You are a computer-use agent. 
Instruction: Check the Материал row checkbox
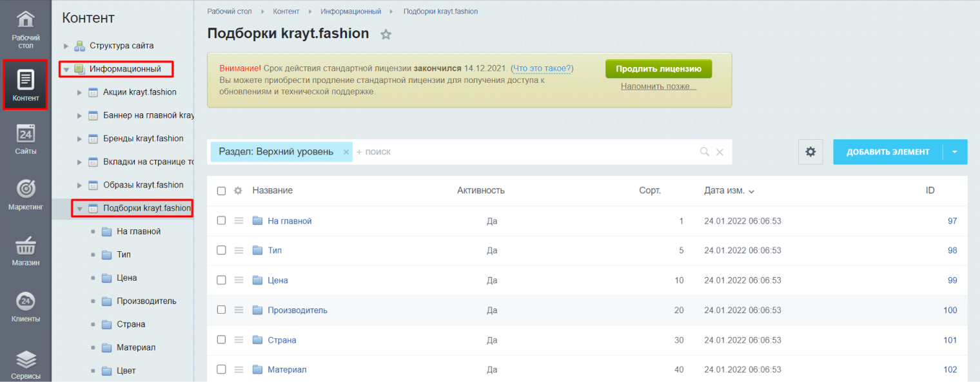[221, 369]
